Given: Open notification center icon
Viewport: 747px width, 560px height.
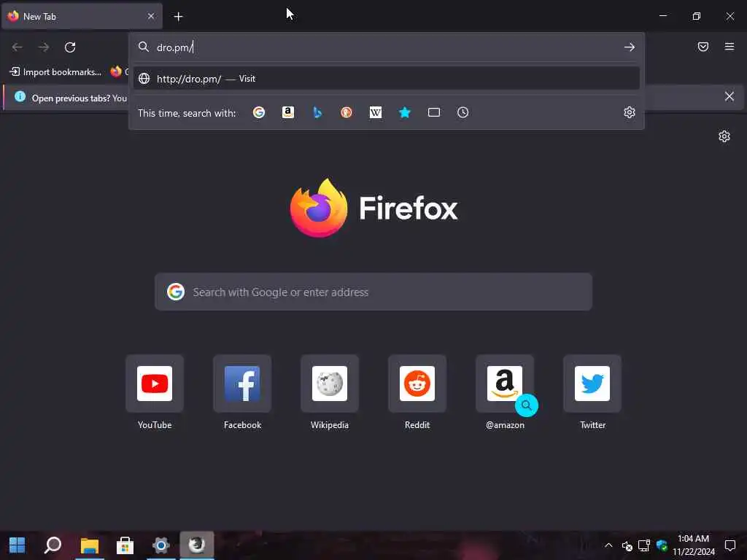Looking at the screenshot, I should [x=729, y=545].
